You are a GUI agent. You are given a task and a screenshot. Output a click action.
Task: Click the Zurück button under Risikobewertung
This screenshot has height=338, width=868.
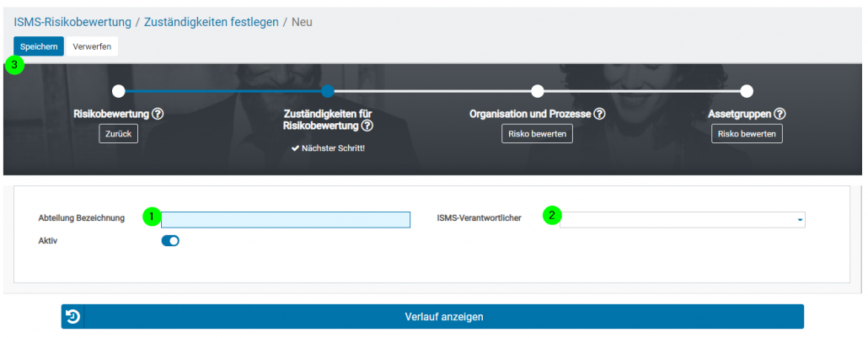(118, 134)
